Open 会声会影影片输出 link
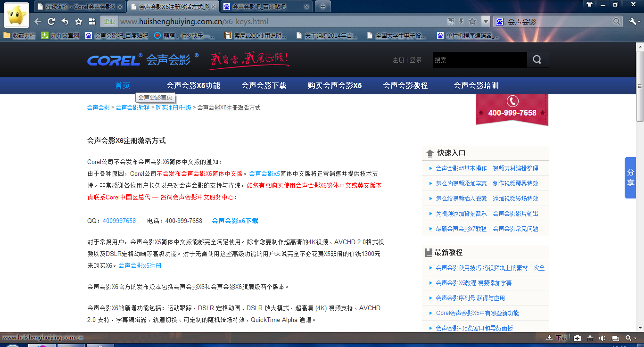 click(x=515, y=214)
